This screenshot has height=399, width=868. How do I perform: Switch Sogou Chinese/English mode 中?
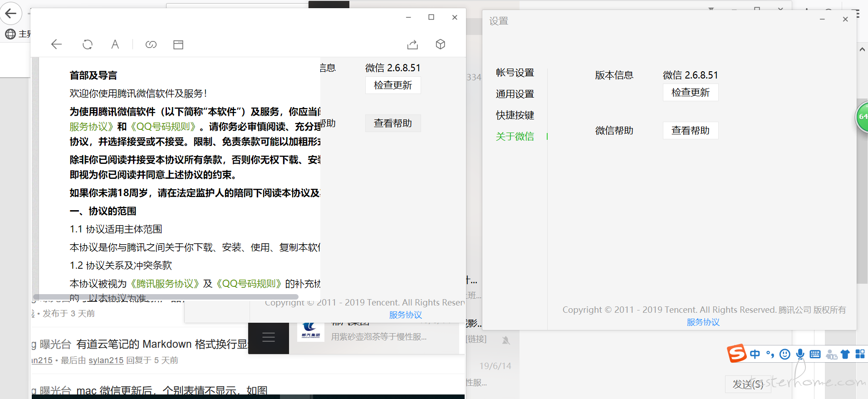point(755,354)
